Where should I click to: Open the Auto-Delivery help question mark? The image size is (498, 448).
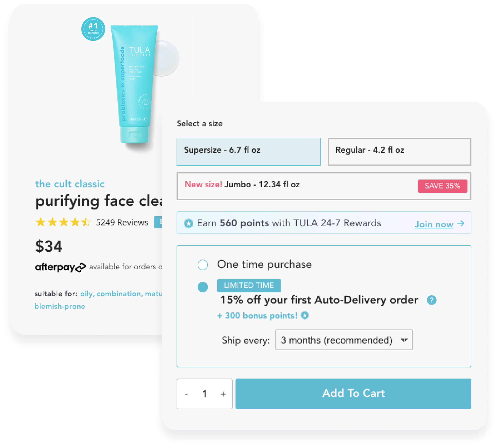tap(432, 300)
